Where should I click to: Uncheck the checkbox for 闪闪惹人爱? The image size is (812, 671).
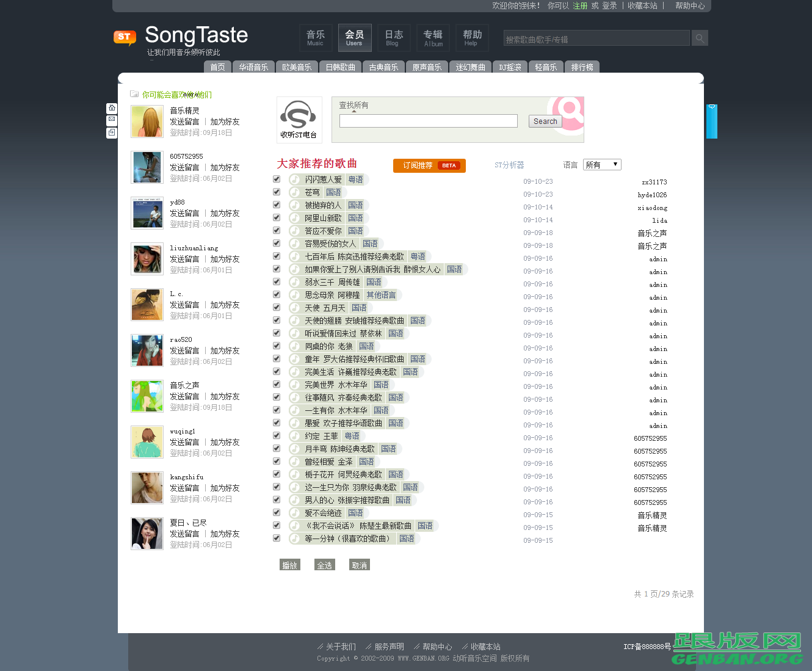[277, 179]
